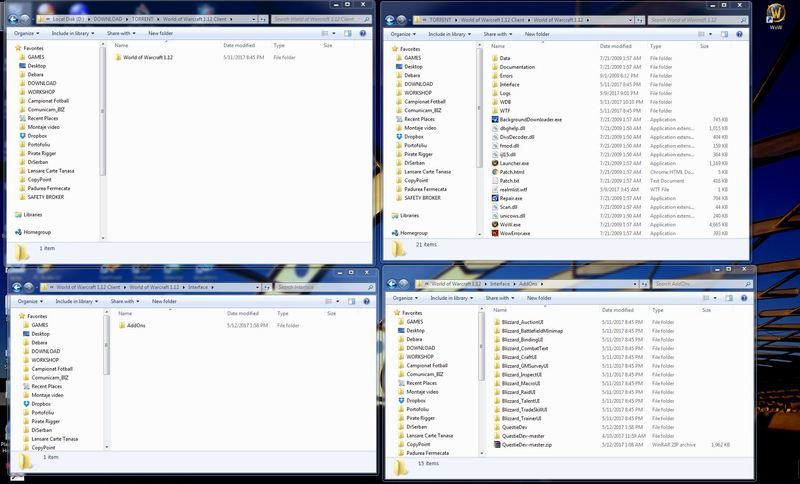Open the Organize dropdown in top-left window
The height and width of the screenshot is (484, 800).
tap(30, 33)
